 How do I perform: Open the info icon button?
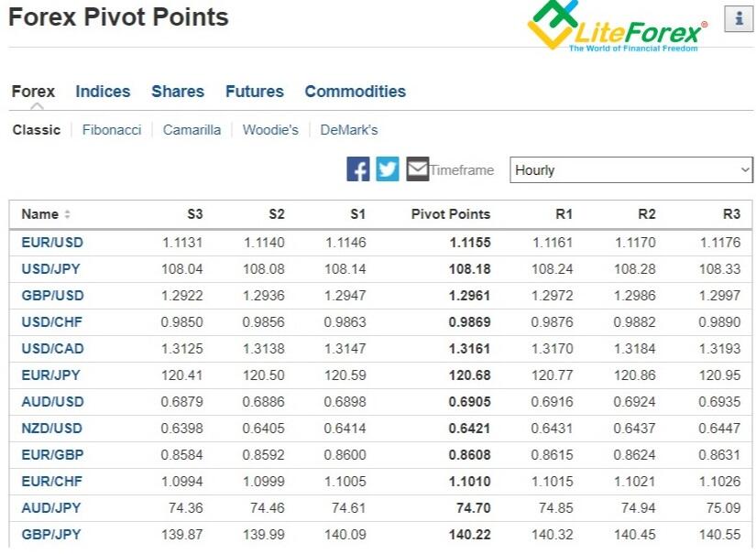tap(739, 19)
